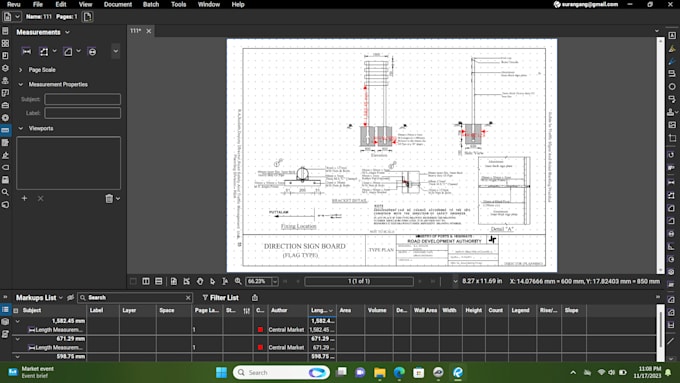Click the fit page icon in bottom toolbar

coord(186,281)
